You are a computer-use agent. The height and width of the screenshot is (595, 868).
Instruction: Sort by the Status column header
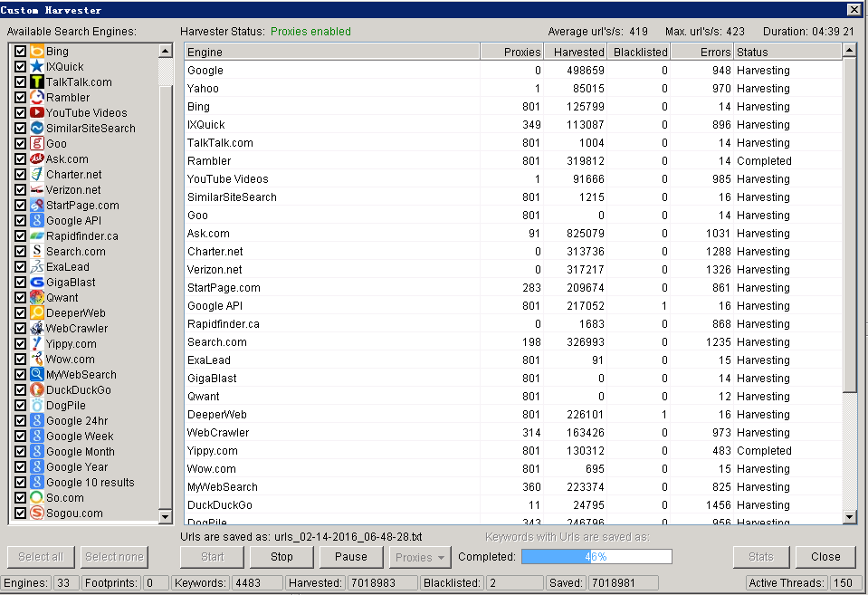[787, 53]
